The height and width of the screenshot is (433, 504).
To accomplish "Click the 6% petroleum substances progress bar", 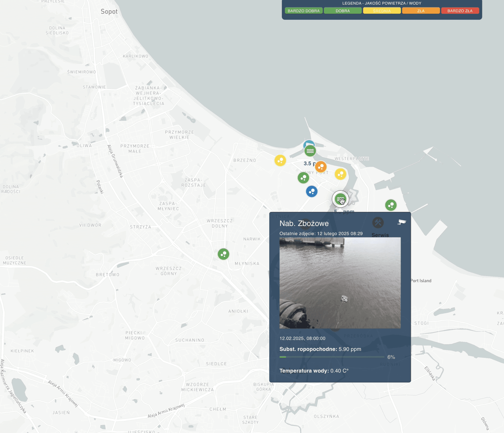I will pos(332,357).
